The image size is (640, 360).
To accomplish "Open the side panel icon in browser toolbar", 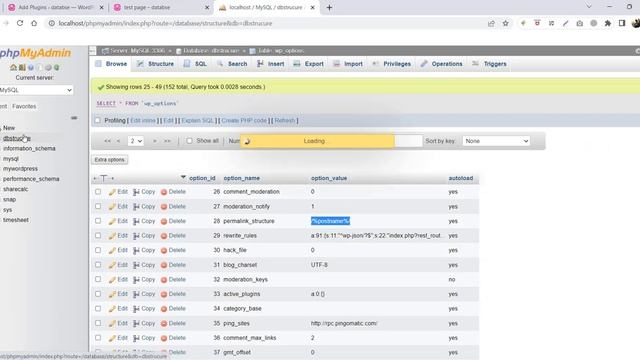I will pos(622,23).
